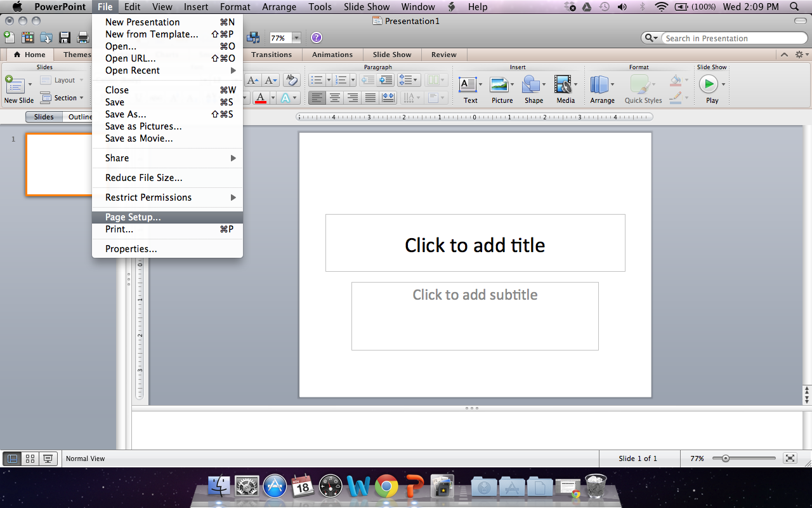Click the Shape Fill paint bucket icon
Image resolution: width=812 pixels, height=508 pixels.
click(676, 81)
